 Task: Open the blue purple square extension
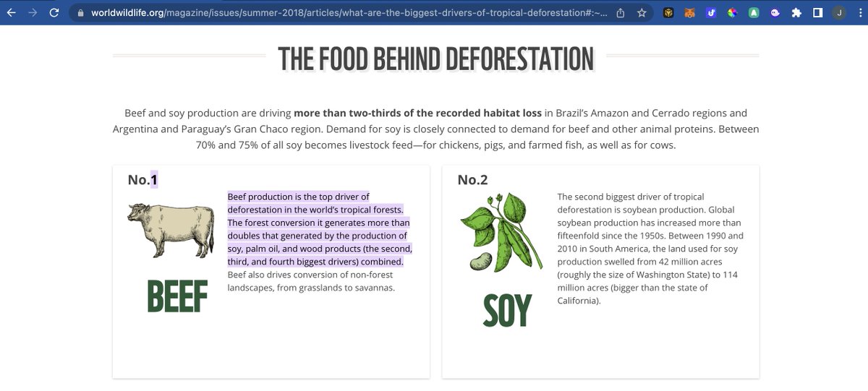pos(711,12)
